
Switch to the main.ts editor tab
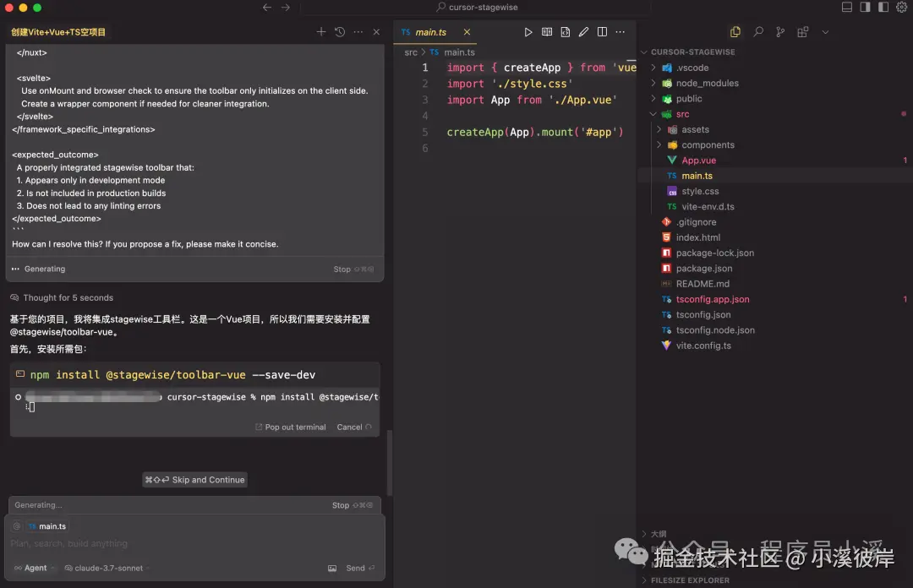pyautogui.click(x=432, y=32)
